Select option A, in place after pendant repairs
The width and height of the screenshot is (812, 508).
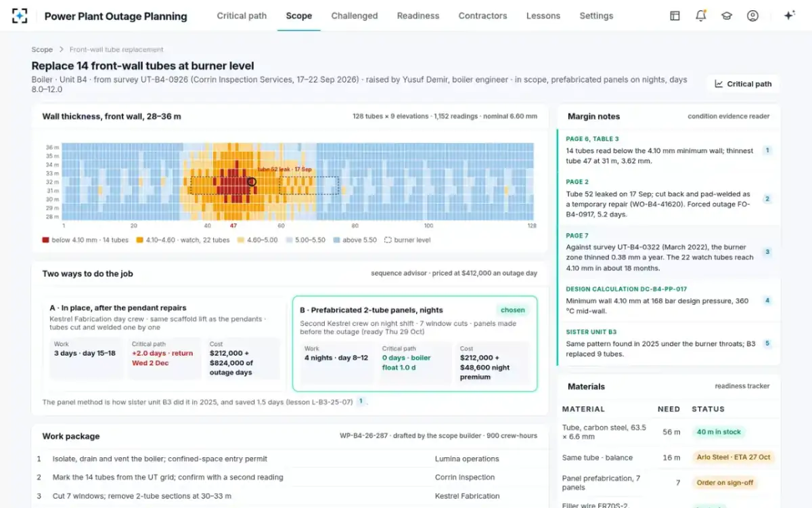click(164, 343)
